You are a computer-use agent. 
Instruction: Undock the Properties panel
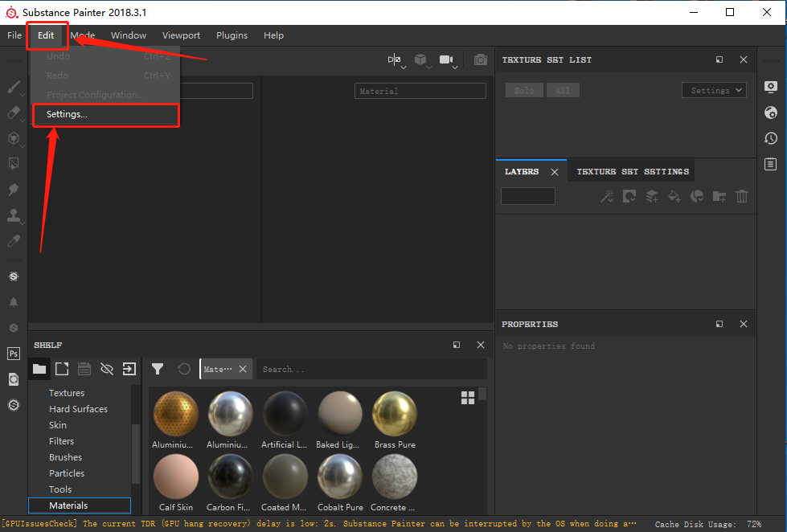[719, 324]
